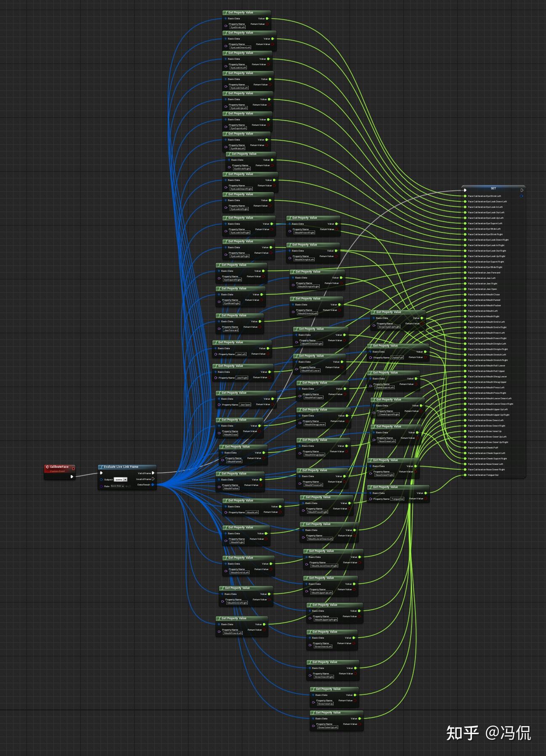Click Face Calibration Eye Blink Left pin

click(x=465, y=196)
